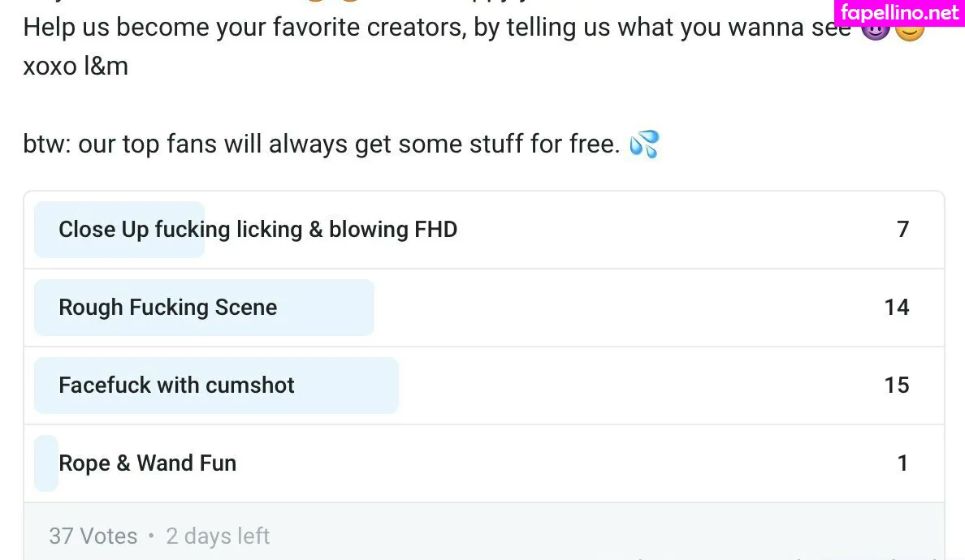The width and height of the screenshot is (965, 560).
Task: Click the vote count 14
Action: click(x=897, y=308)
